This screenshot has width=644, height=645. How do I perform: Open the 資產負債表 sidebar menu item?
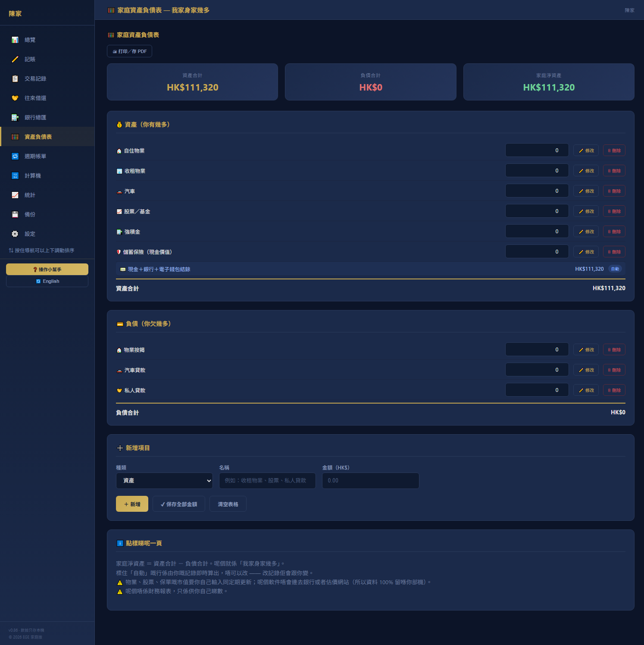[x=47, y=137]
